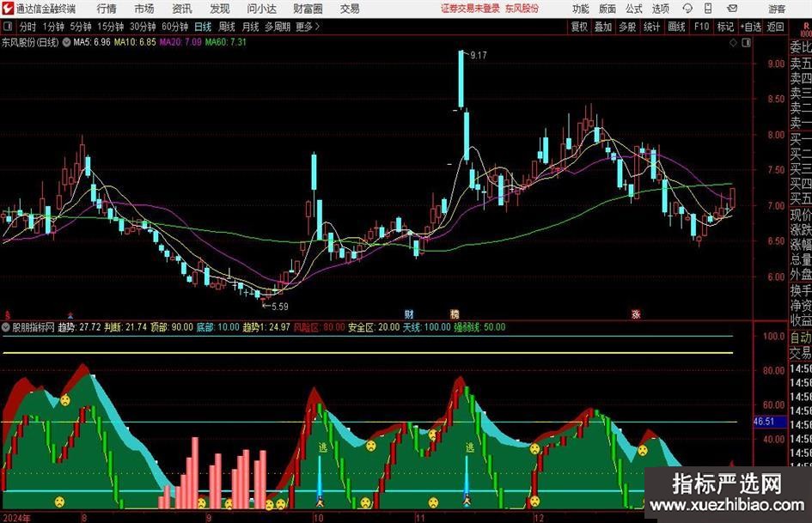The image size is (812, 523).
Task: Select the 日线 daily period tab
Action: click(x=203, y=27)
